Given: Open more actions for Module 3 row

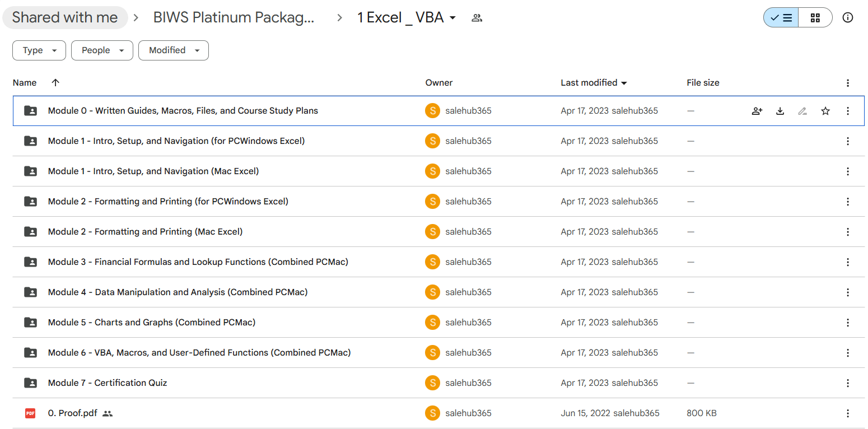Looking at the screenshot, I should tap(848, 262).
